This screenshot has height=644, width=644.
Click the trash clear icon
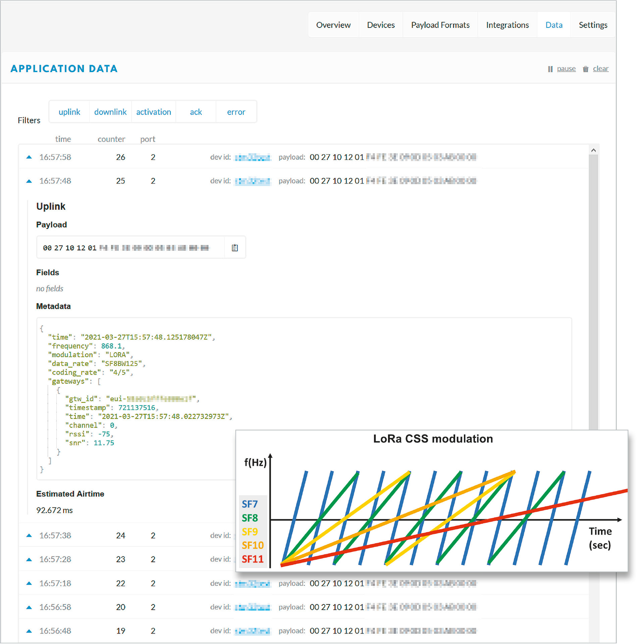tap(585, 69)
